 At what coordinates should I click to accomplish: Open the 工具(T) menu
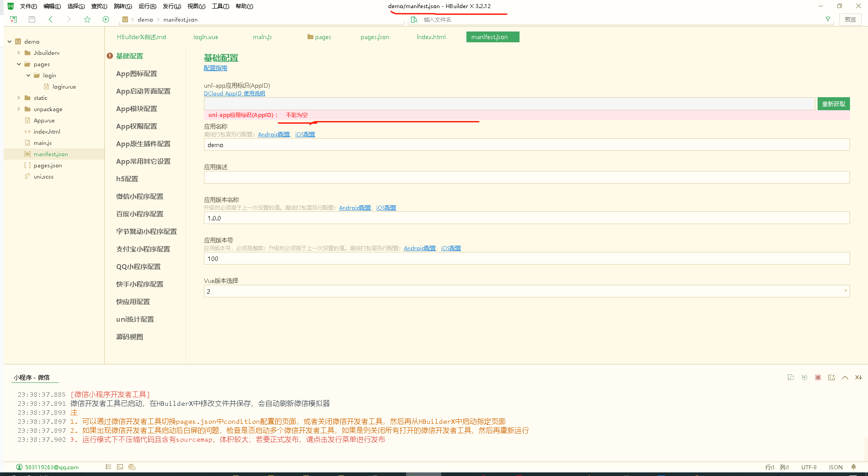pyautogui.click(x=221, y=6)
